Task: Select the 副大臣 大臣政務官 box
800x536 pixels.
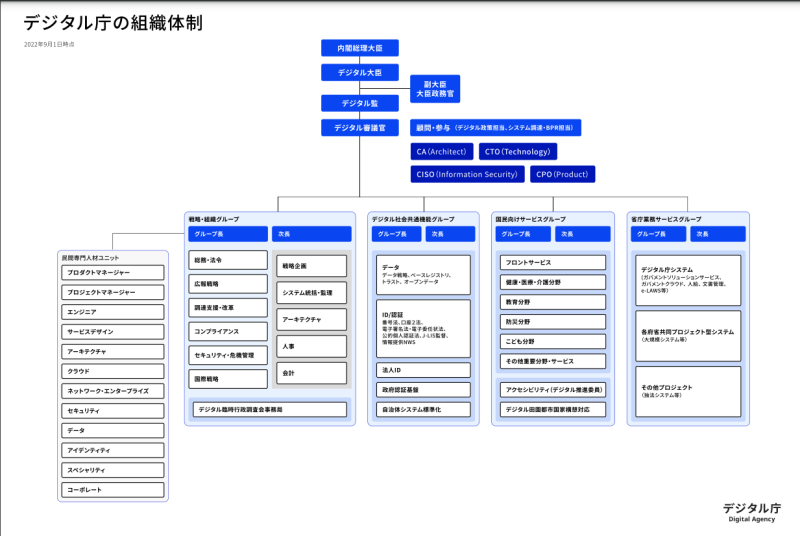Action: [x=434, y=88]
